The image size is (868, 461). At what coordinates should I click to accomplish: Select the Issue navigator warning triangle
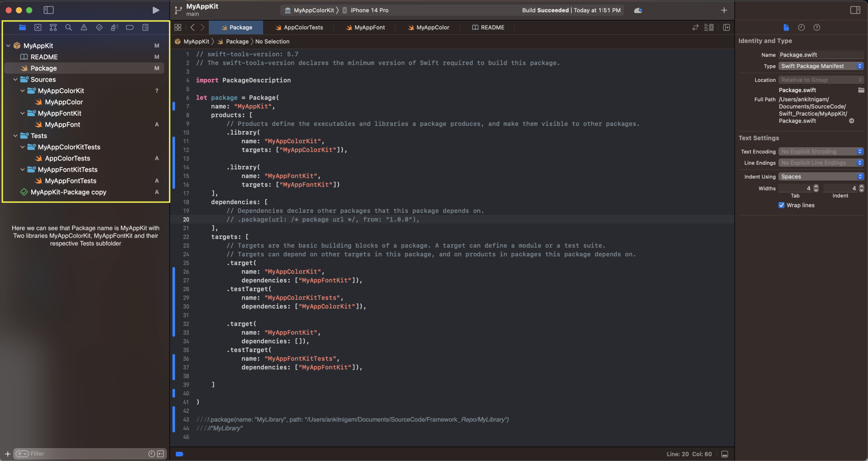pyautogui.click(x=84, y=28)
